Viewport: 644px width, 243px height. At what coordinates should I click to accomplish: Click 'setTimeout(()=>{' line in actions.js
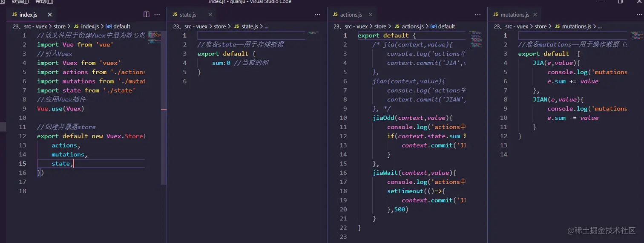pyautogui.click(x=416, y=191)
